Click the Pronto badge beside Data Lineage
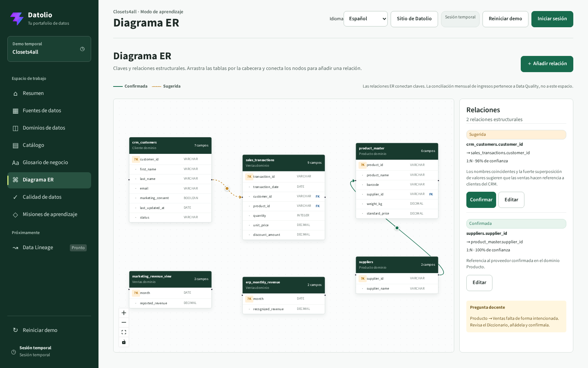588x368 pixels. [x=78, y=248]
